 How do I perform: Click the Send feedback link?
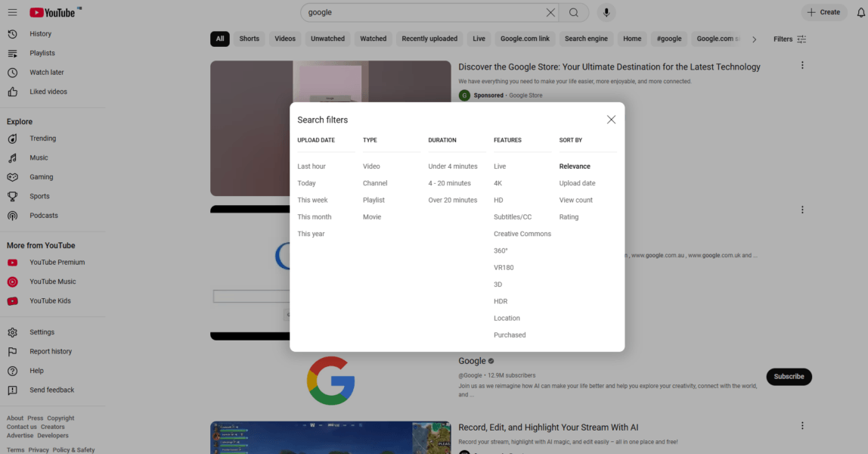point(51,390)
